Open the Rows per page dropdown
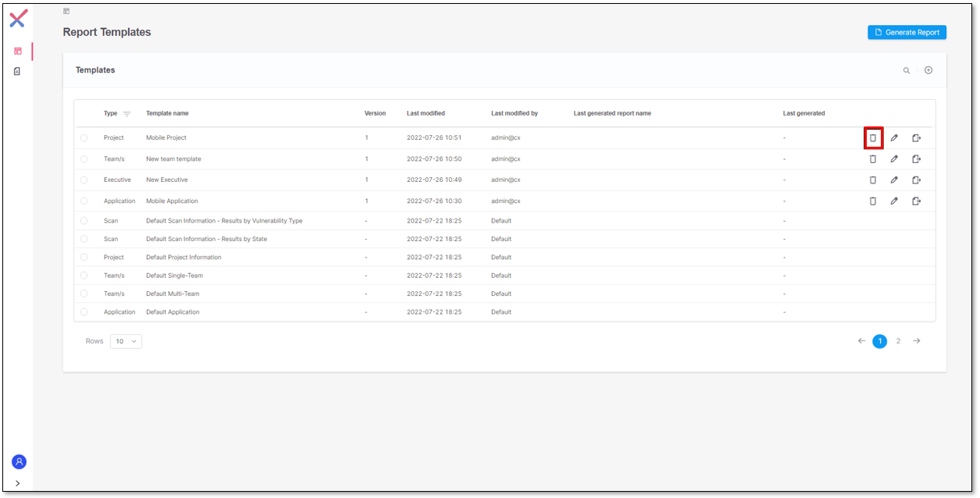 [126, 341]
